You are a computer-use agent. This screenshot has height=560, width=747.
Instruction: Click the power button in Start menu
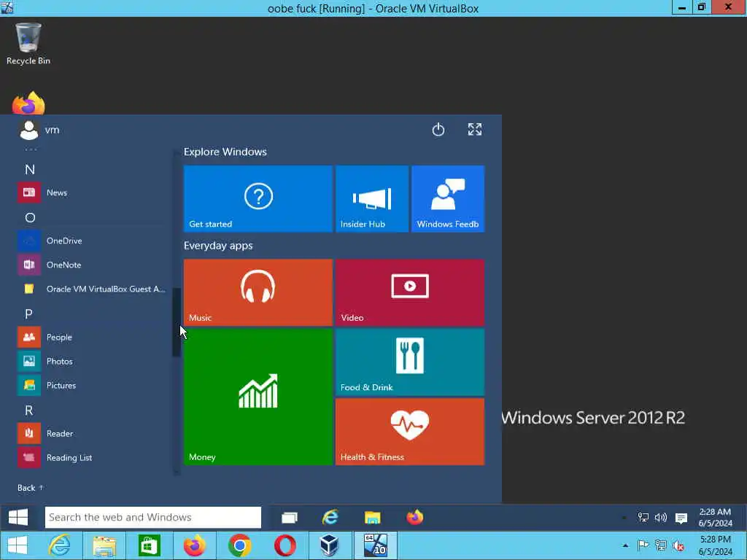[x=438, y=130]
